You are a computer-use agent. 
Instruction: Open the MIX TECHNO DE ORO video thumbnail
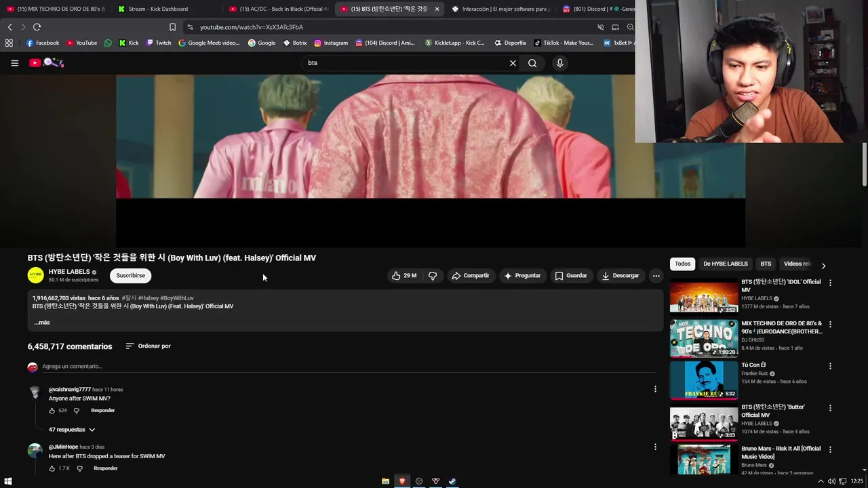coord(704,338)
